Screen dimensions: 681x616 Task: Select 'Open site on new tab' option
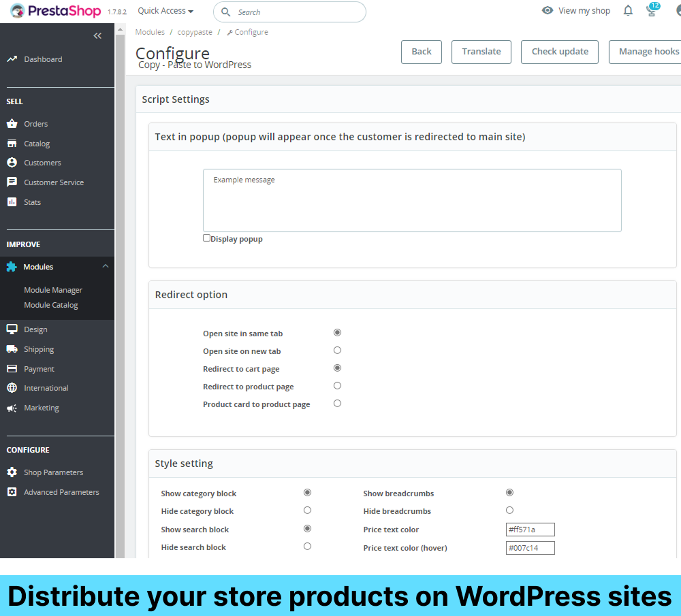click(337, 350)
